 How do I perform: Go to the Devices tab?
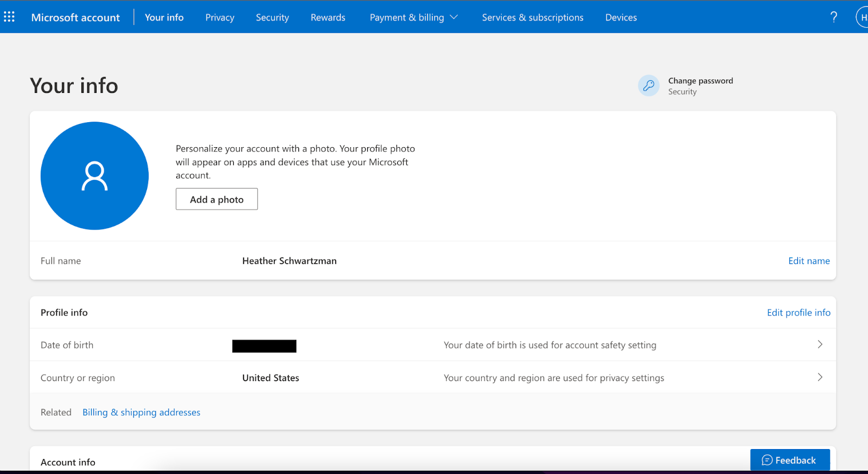621,17
